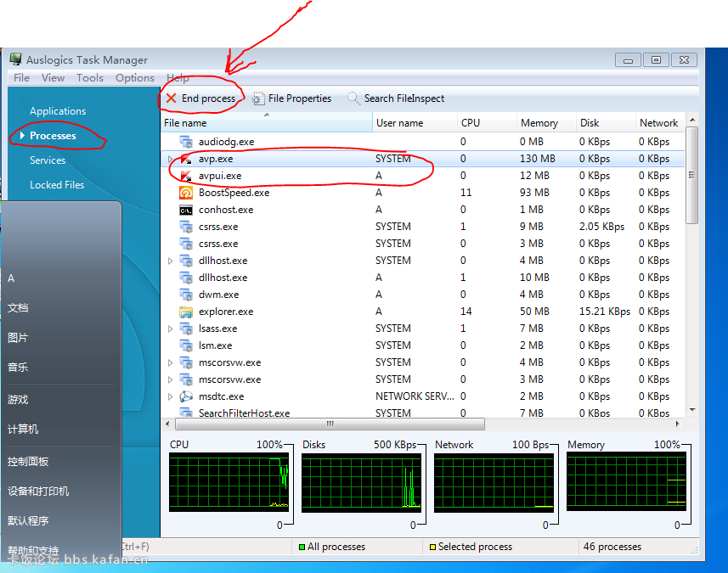Screen dimensions: 728x573
Task: Click the SearchFilterHost.exe process icon
Action: 186,412
